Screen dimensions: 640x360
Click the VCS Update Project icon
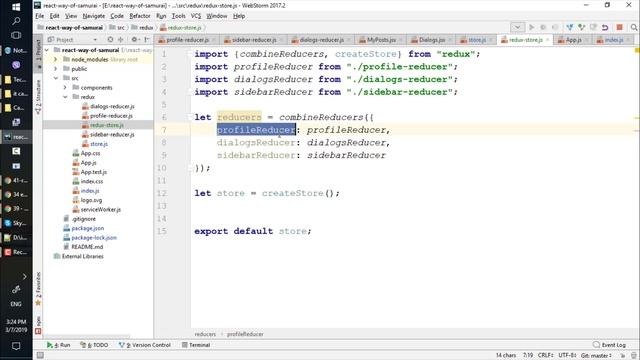[569, 27]
